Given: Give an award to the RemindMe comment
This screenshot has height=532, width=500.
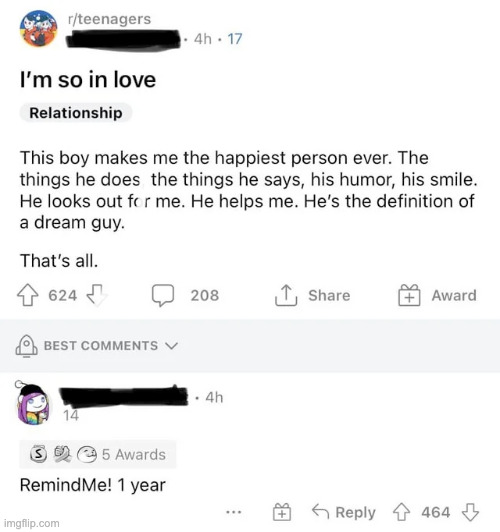Looking at the screenshot, I should pos(282,512).
